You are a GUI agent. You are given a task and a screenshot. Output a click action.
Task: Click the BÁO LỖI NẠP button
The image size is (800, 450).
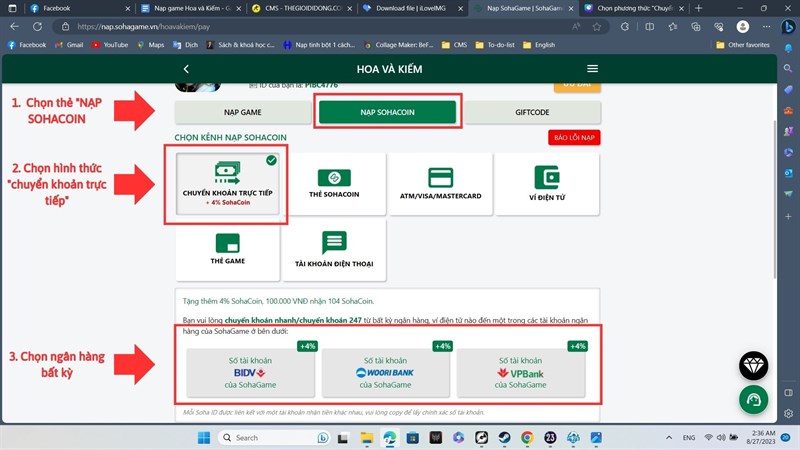point(574,138)
